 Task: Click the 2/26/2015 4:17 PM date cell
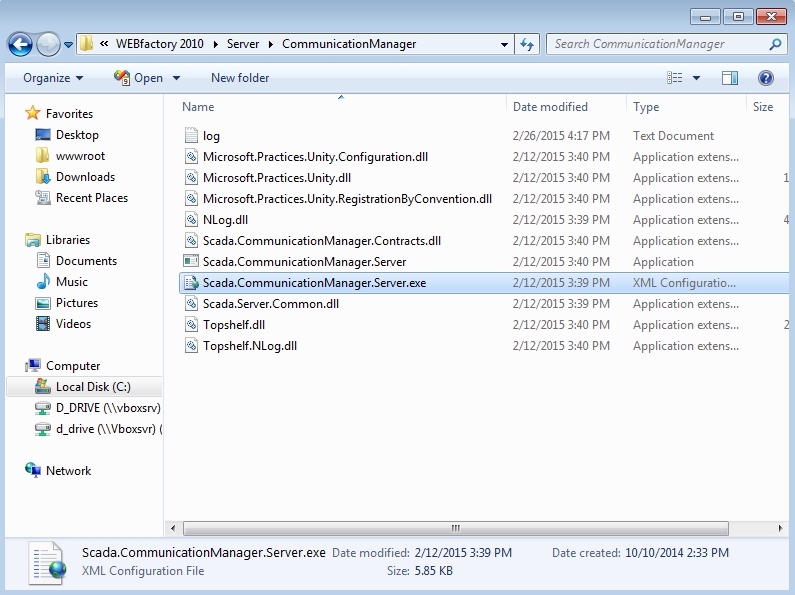tap(561, 136)
